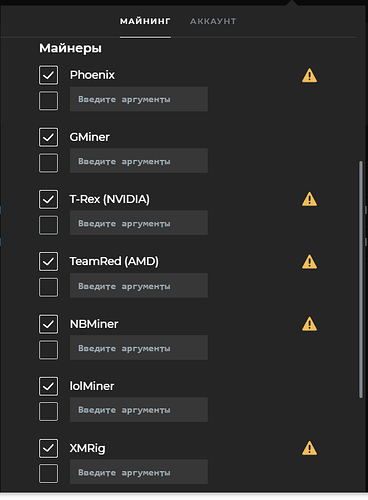Click the TeamRed (AMD) arguments field
The height and width of the screenshot is (500, 368).
click(139, 286)
